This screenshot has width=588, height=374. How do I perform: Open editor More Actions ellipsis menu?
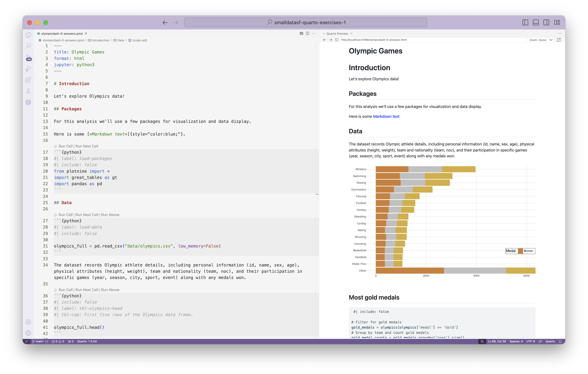point(314,33)
